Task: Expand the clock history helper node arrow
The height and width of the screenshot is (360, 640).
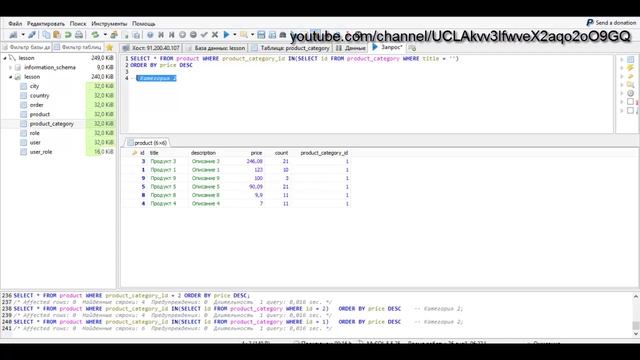Action: (622, 93)
